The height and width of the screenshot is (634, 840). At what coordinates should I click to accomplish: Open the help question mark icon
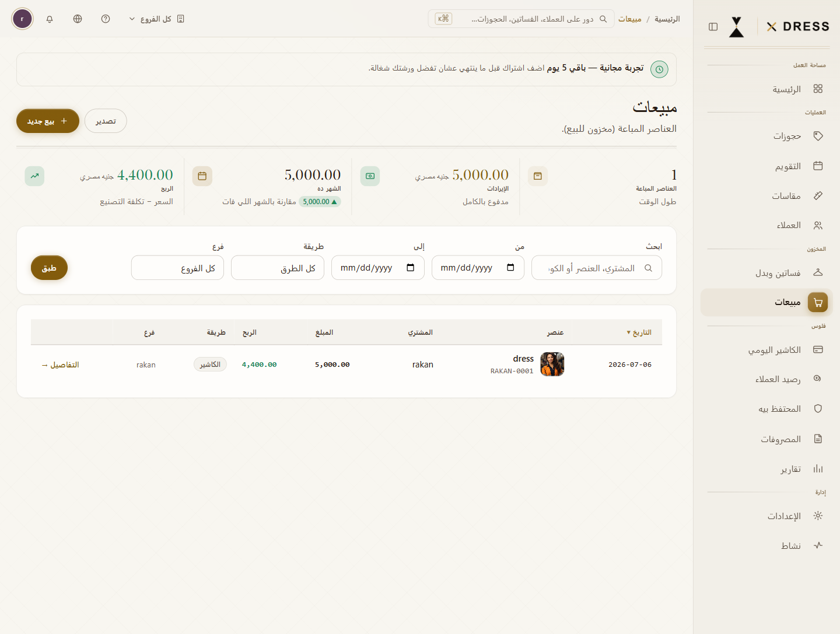click(106, 19)
